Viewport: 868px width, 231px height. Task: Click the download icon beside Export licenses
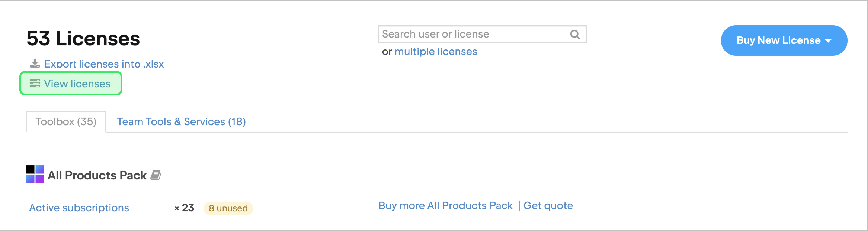point(35,64)
